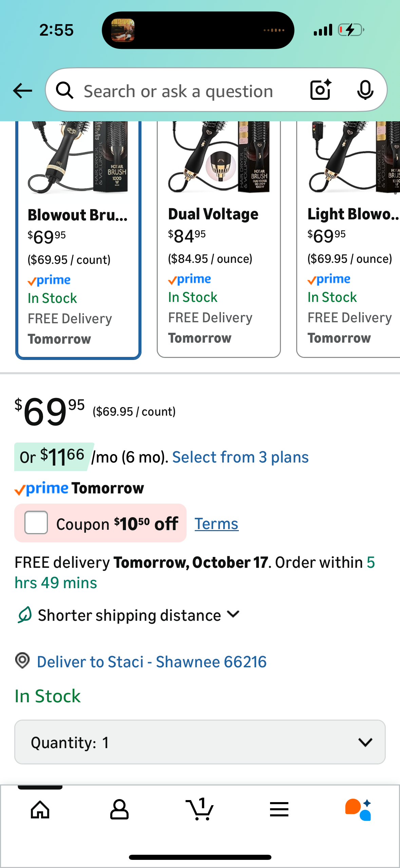Image resolution: width=400 pixels, height=868 pixels.
Task: Open the shopping cart
Action: pyautogui.click(x=200, y=810)
